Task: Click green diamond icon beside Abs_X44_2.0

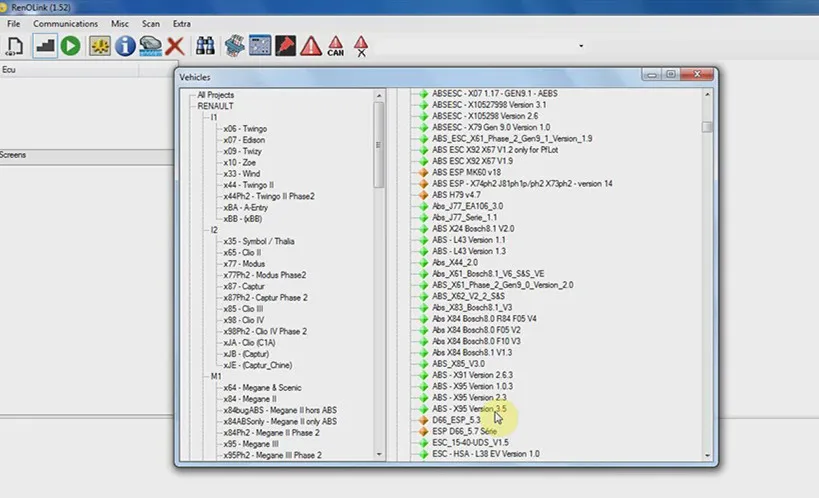Action: [x=423, y=262]
